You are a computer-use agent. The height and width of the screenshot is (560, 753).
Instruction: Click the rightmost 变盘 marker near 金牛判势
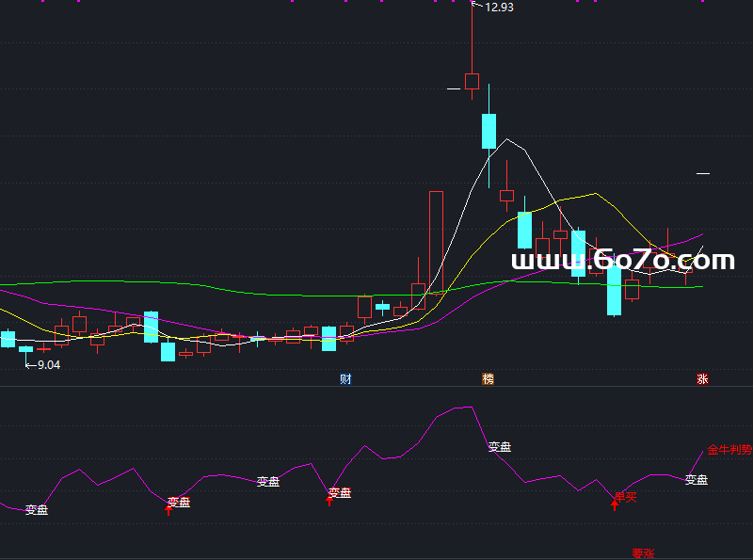click(x=696, y=480)
